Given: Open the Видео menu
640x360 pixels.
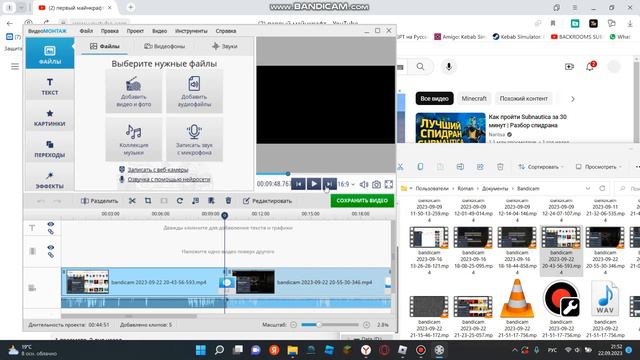Looking at the screenshot, I should point(160,31).
